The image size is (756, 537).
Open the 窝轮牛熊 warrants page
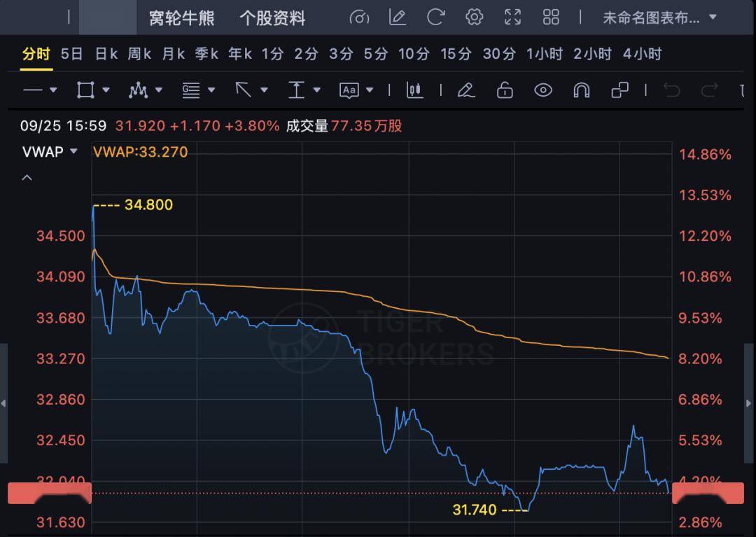pyautogui.click(x=182, y=18)
